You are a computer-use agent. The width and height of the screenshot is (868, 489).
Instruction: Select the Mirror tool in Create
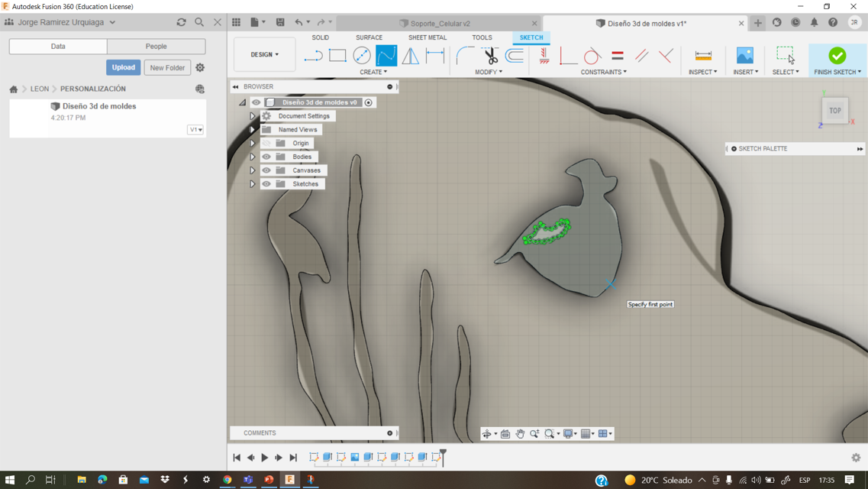click(x=411, y=56)
